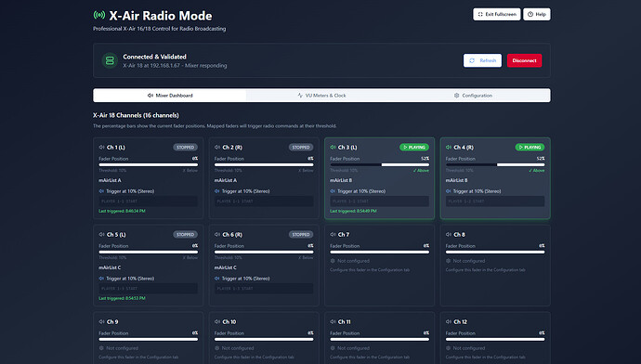Click the red Disconnect button

pos(524,60)
